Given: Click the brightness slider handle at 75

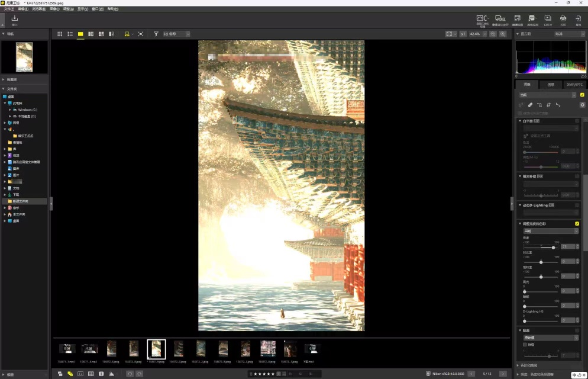Looking at the screenshot, I should [554, 248].
